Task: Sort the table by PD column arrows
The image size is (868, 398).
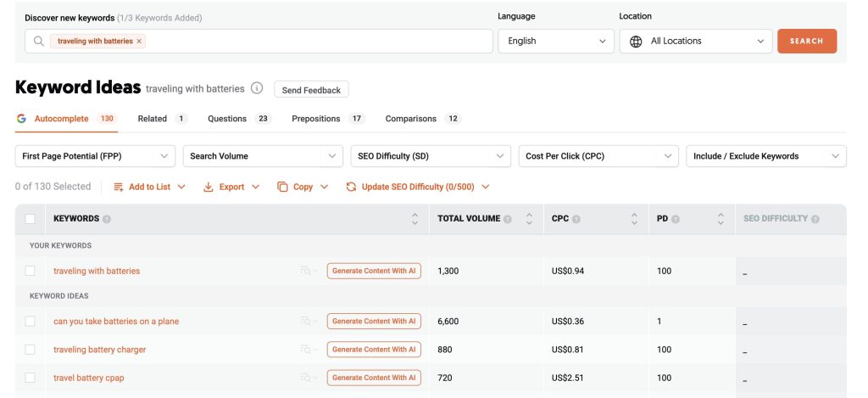Action: click(x=721, y=219)
